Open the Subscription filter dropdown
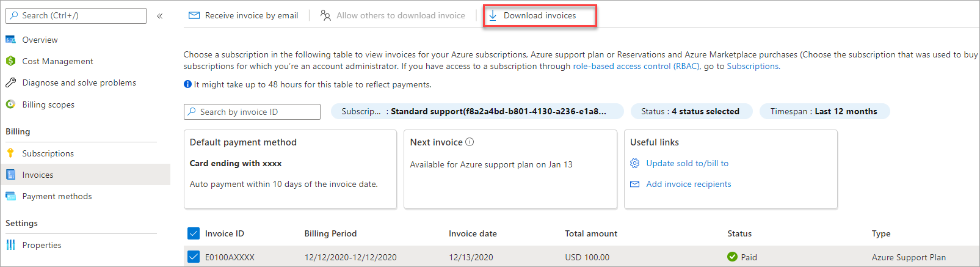The width and height of the screenshot is (980, 267). (477, 111)
